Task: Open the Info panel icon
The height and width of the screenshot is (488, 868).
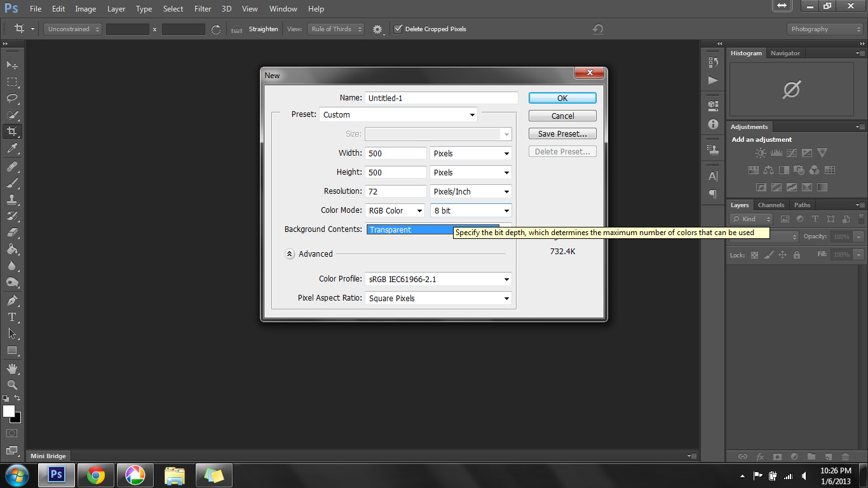Action: tap(713, 125)
